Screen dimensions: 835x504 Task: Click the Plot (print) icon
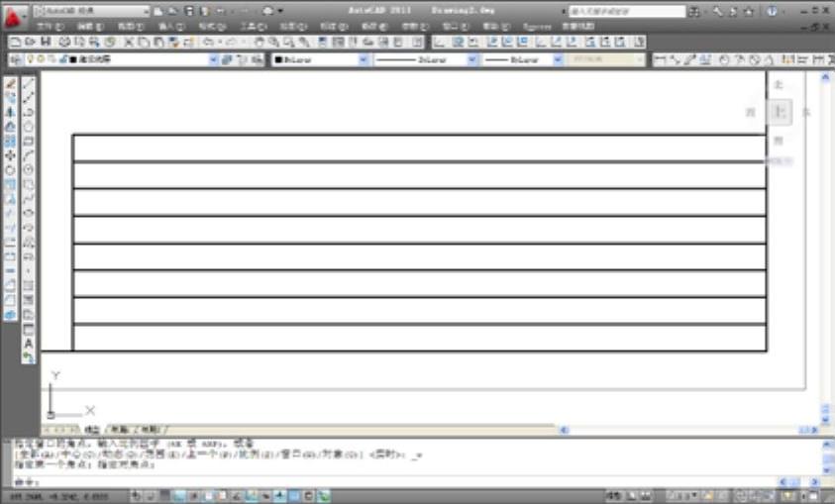(64, 42)
